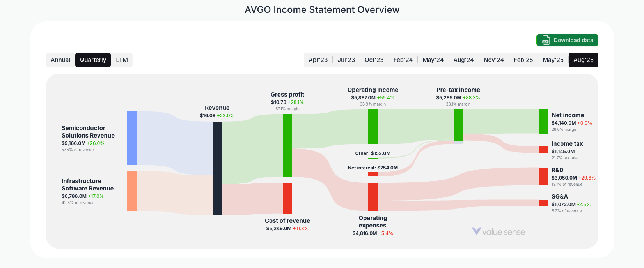
Task: Select the LTM view option
Action: [x=122, y=60]
